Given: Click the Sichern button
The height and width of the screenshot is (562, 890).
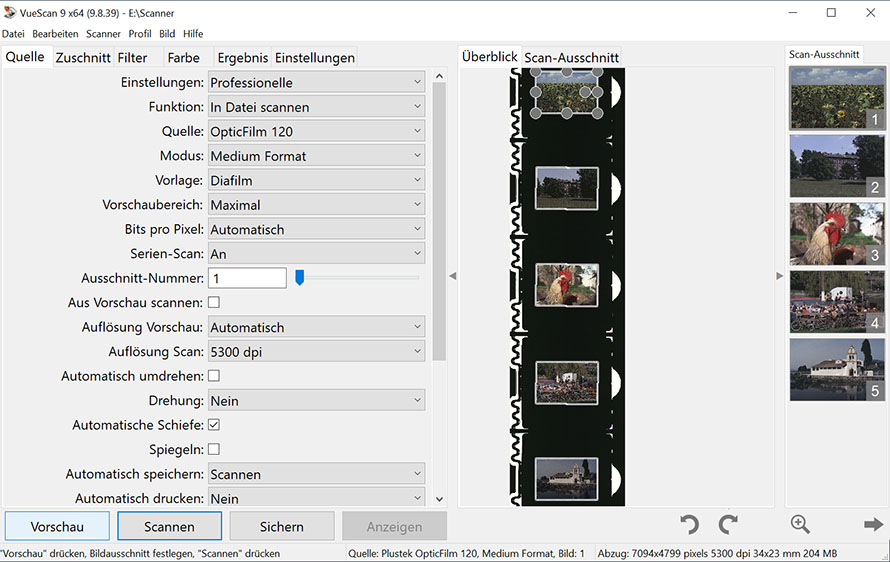Looking at the screenshot, I should (x=281, y=526).
